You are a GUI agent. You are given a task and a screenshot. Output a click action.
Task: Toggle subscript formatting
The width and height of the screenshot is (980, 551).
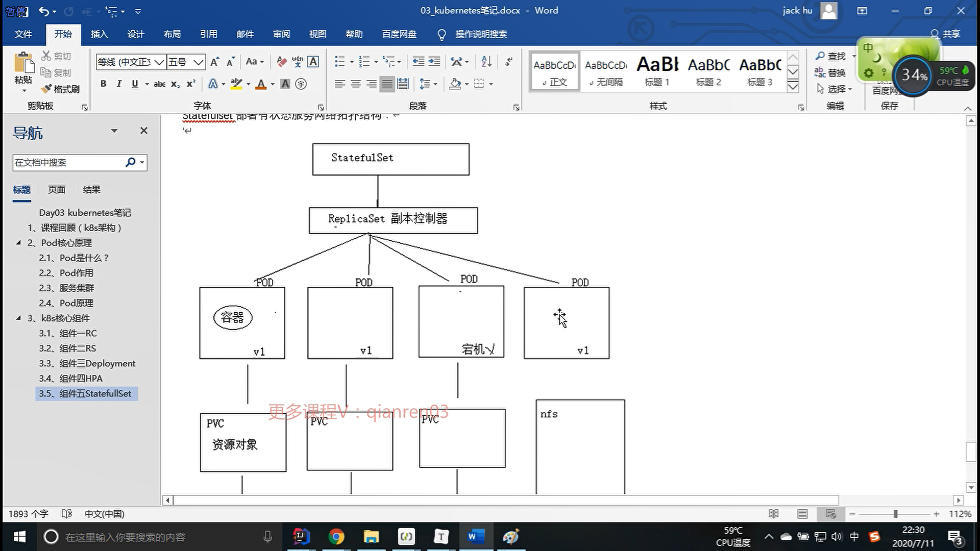tap(175, 84)
